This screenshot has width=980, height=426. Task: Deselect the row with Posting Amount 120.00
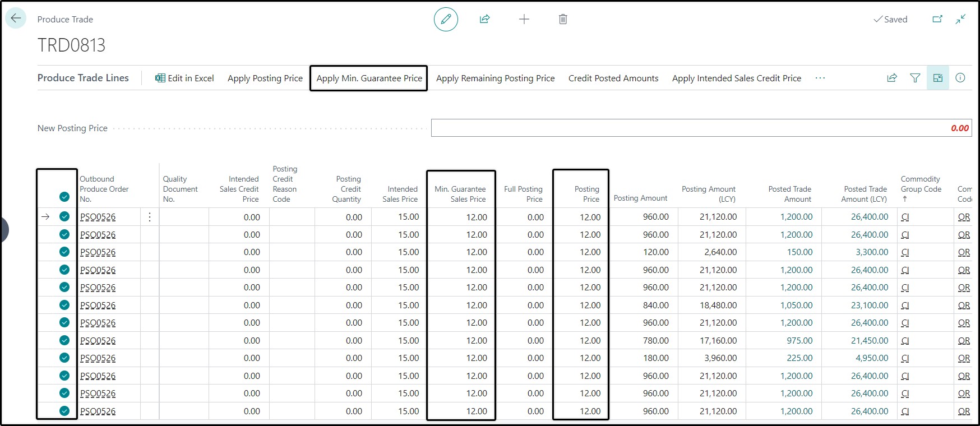click(x=64, y=252)
